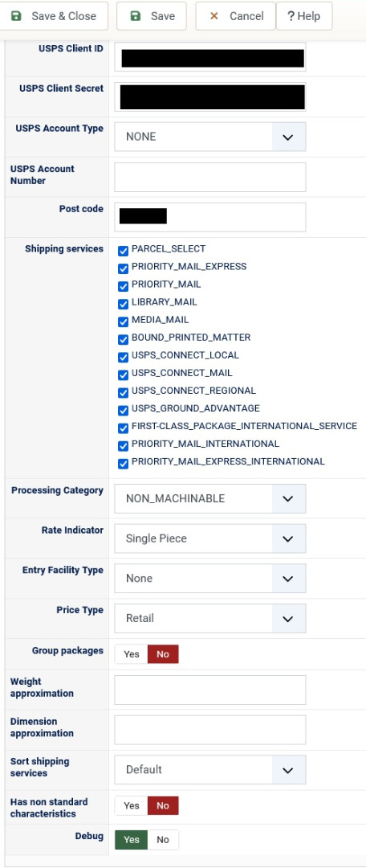Cancel editing with the X button
Screen dimensions: 366x868
pyautogui.click(x=235, y=16)
